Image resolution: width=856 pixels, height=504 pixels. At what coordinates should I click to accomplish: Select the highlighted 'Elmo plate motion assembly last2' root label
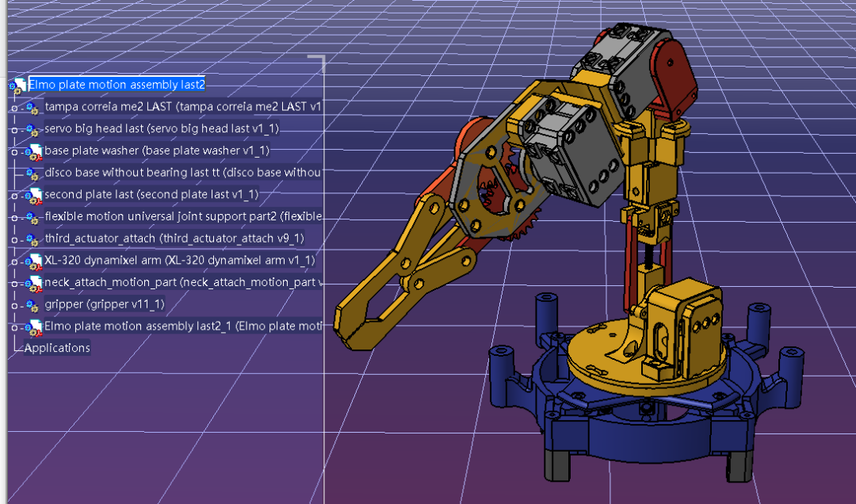[117, 84]
